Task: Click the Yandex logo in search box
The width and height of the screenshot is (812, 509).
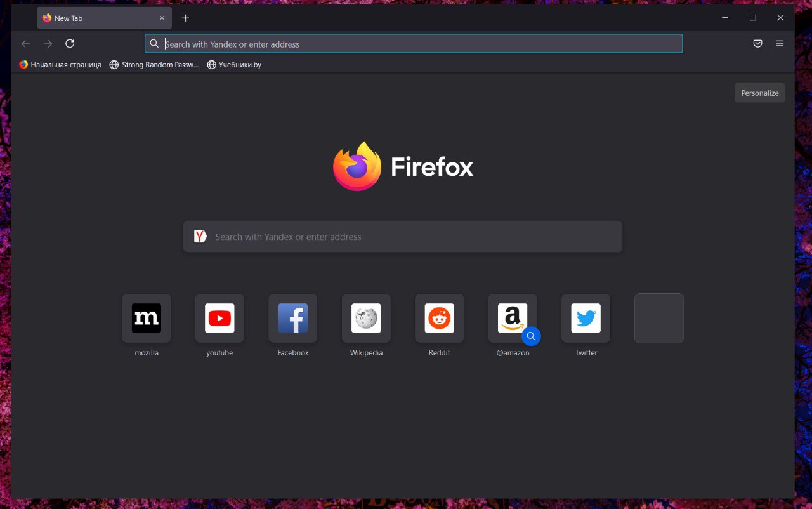Action: pos(200,237)
